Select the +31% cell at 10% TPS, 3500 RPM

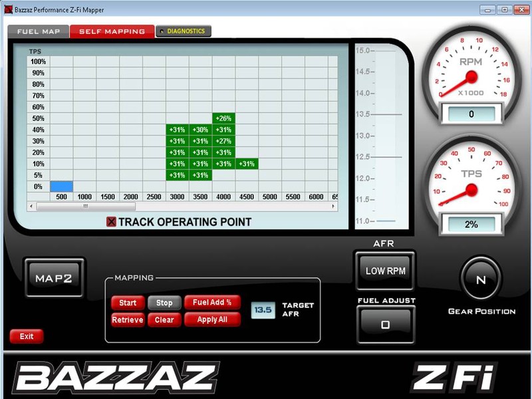coord(201,164)
